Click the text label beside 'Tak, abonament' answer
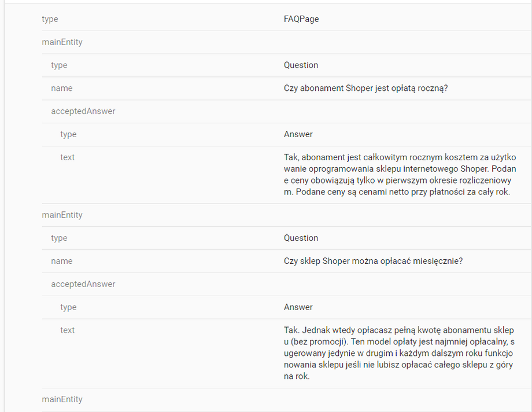The width and height of the screenshot is (532, 412). coord(68,157)
